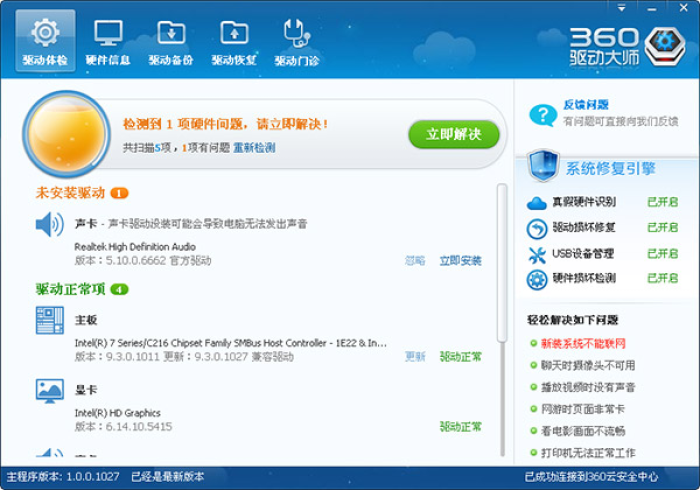Toggle 硬件损坏检测 已开启 status
700x490 pixels.
(x=662, y=278)
